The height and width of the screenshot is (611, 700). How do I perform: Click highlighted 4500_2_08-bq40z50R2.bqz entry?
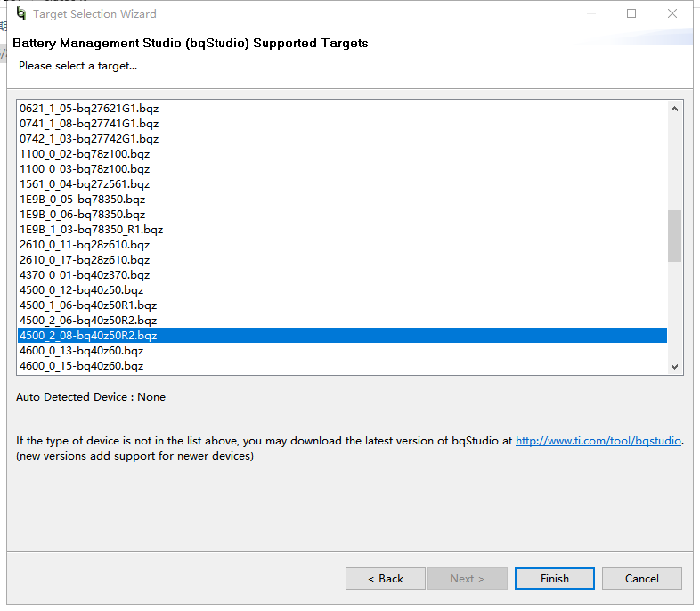[88, 336]
